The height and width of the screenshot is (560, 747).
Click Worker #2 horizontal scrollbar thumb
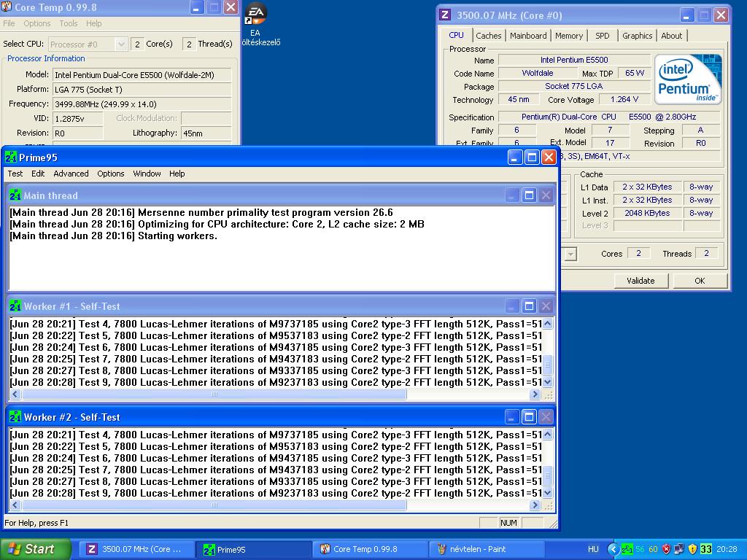pos(214,505)
